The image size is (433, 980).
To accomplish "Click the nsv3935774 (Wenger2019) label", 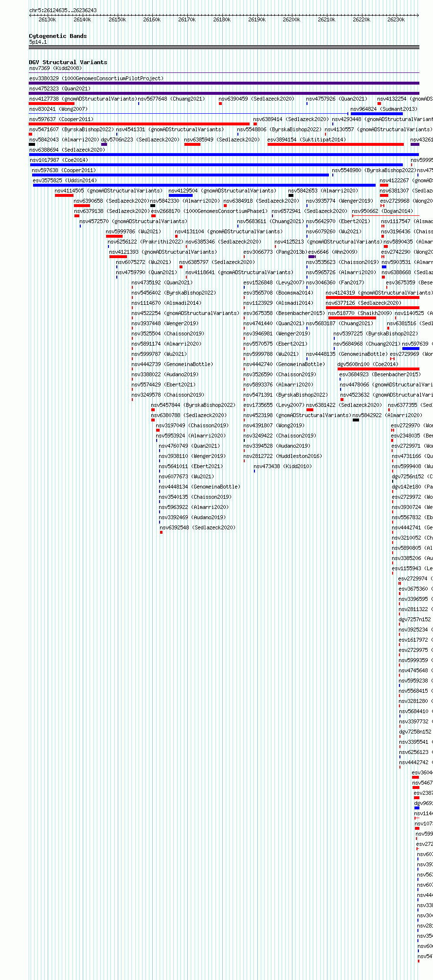I will (340, 201).
